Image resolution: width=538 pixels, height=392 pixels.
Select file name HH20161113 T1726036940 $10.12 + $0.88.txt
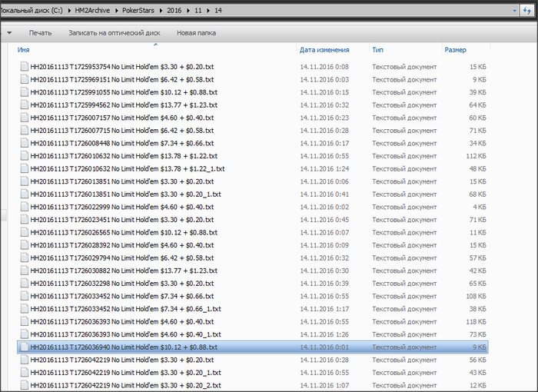pos(124,347)
